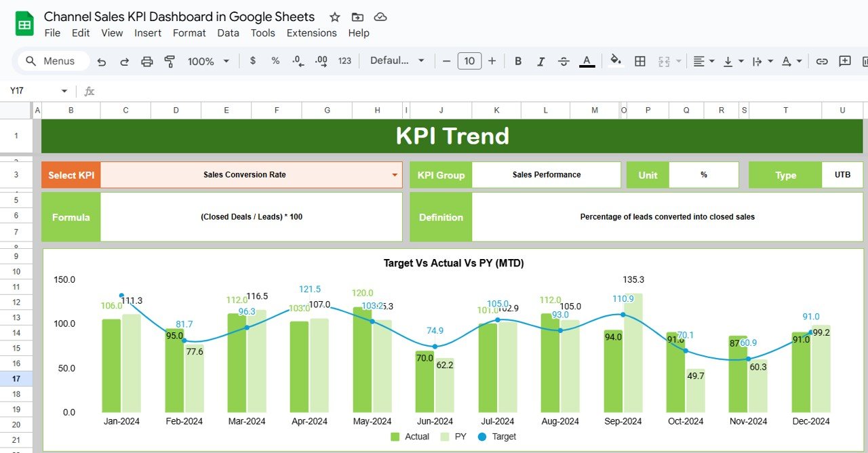Open the Extensions menu
The image size is (868, 453).
(x=311, y=33)
